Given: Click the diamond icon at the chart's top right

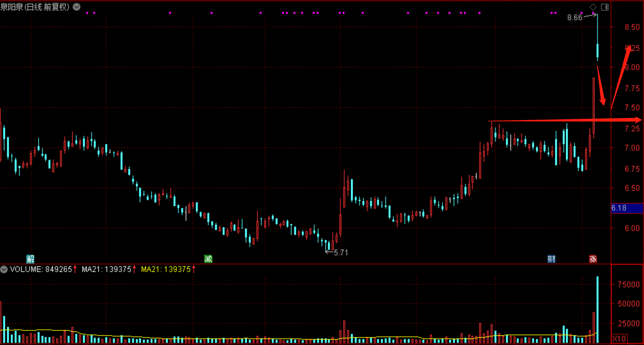Looking at the screenshot, I should pyautogui.click(x=593, y=7).
